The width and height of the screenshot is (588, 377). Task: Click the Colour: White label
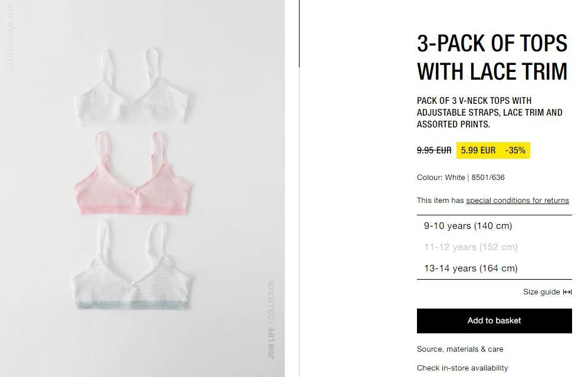click(441, 178)
